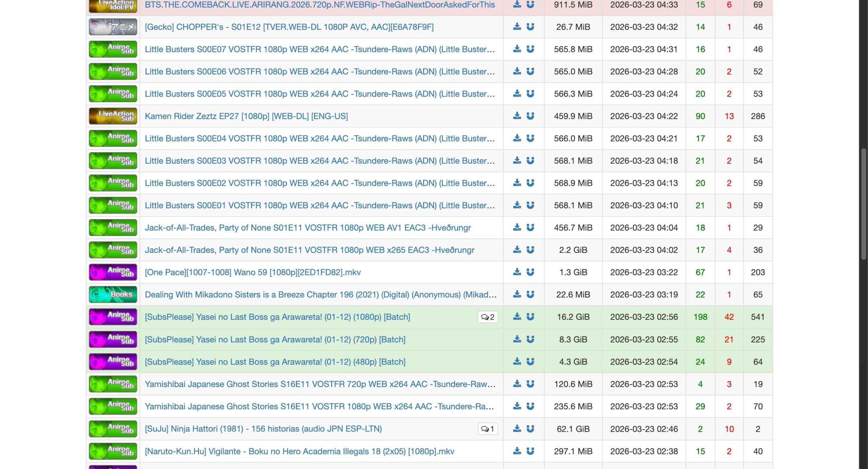Select Live Action Sub badge beside Kamen Rider

113,116
